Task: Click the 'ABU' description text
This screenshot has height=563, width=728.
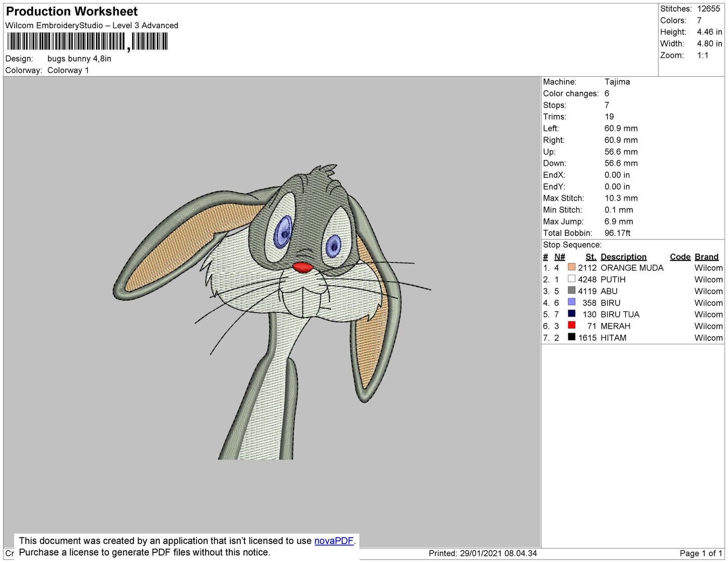Action: point(609,291)
